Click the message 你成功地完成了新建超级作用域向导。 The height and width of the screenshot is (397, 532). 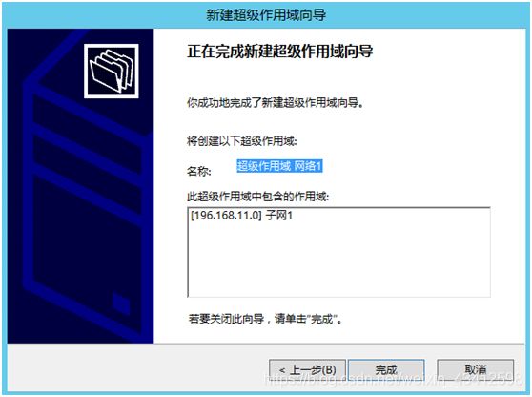[x=276, y=102]
